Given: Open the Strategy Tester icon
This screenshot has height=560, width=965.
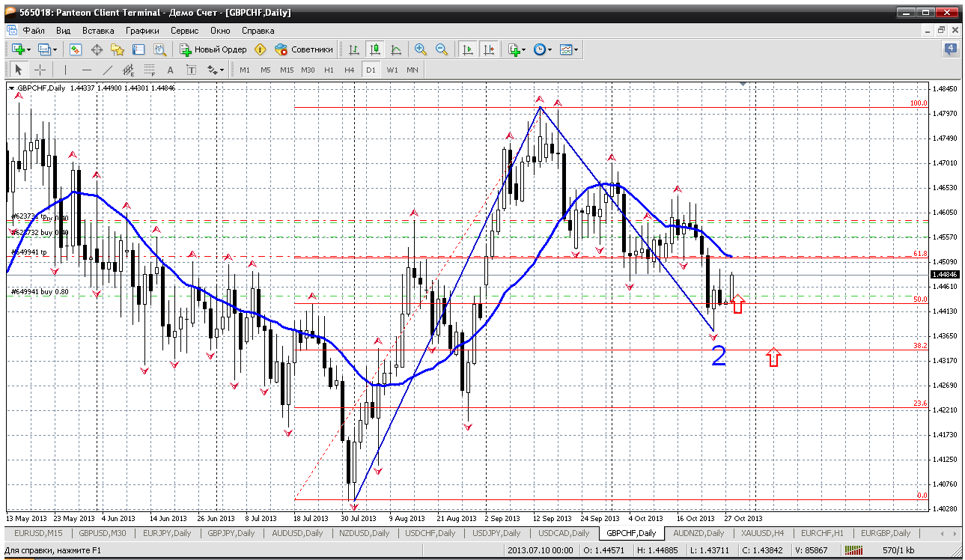Looking at the screenshot, I should pyautogui.click(x=159, y=49).
